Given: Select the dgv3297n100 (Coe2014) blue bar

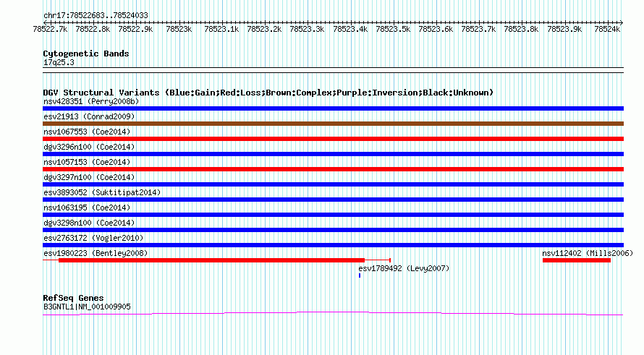Looking at the screenshot, I should (333, 184).
